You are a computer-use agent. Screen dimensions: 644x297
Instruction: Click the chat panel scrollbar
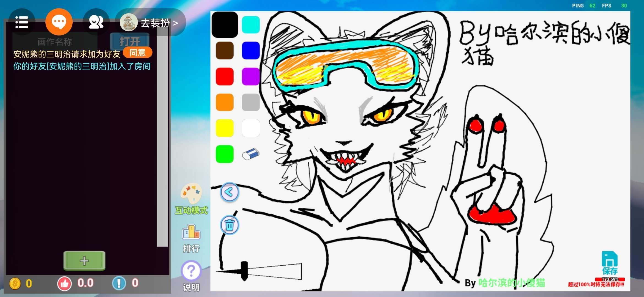pyautogui.click(x=162, y=137)
